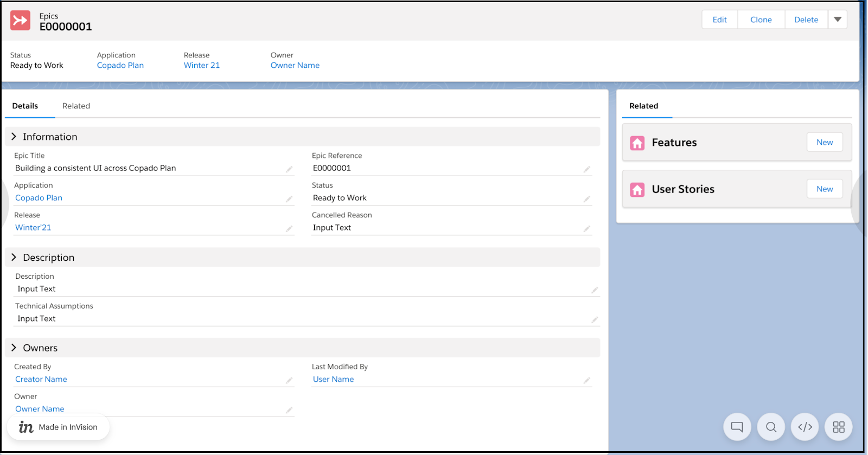The height and width of the screenshot is (455, 868).
Task: Click pencil icon for Copado Plan application field
Action: click(x=289, y=199)
